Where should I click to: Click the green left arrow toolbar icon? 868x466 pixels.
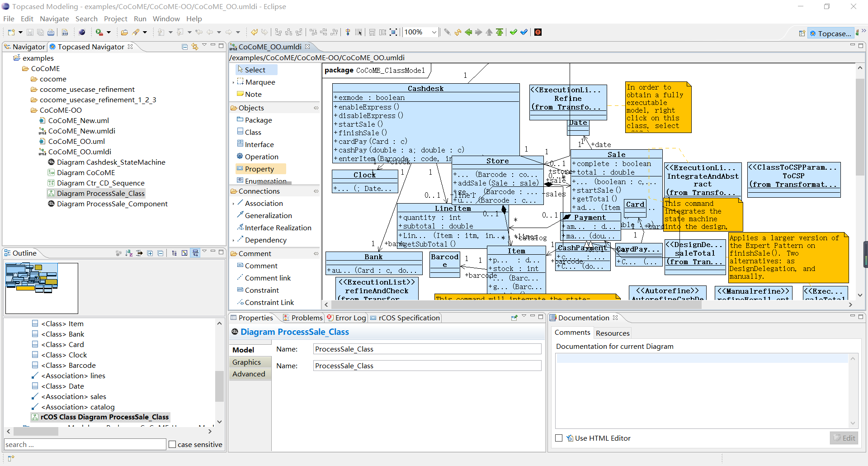coord(468,32)
